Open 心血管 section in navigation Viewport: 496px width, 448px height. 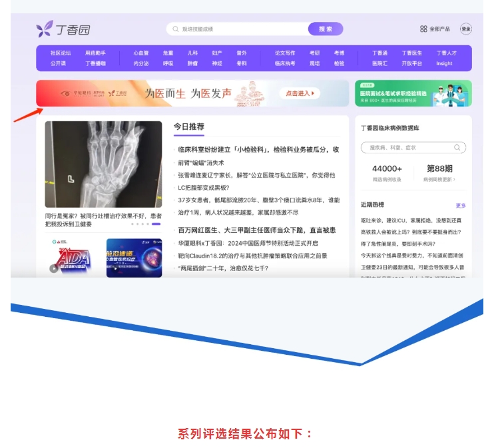[x=140, y=53]
